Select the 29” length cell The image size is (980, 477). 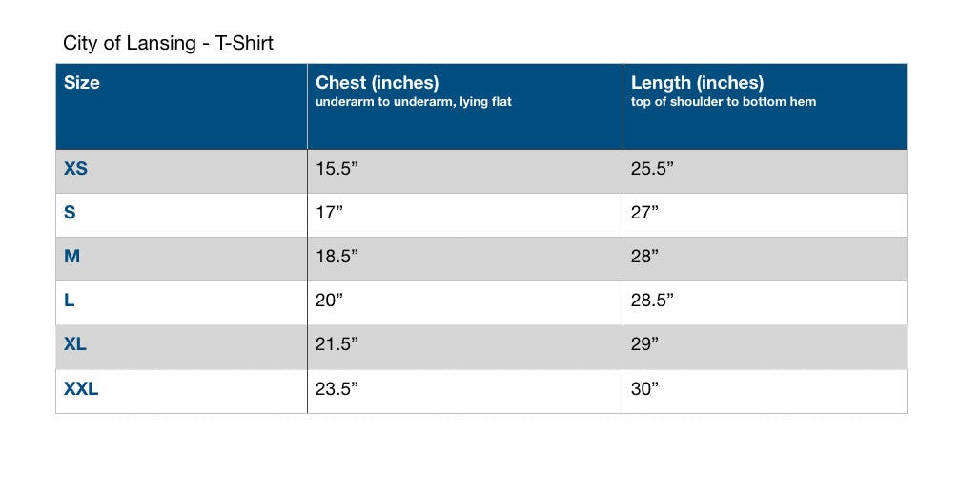(765, 347)
